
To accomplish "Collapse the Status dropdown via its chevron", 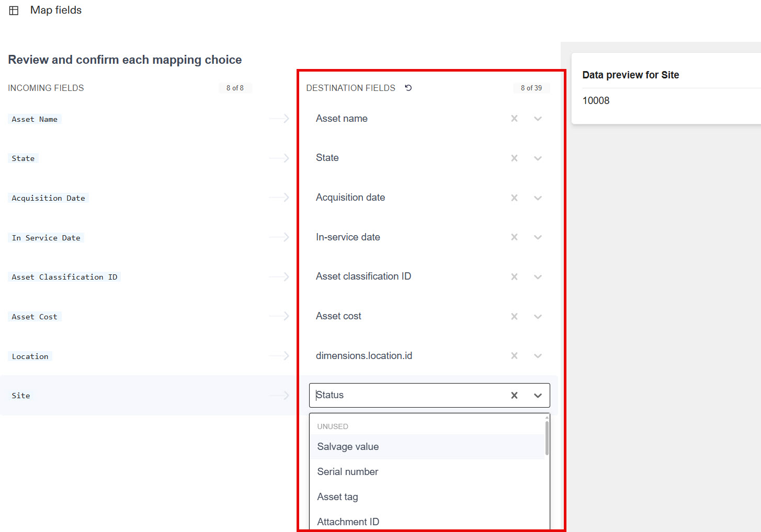I will click(538, 396).
